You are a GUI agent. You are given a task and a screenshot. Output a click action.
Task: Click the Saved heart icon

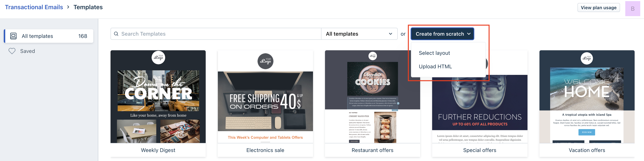click(12, 51)
